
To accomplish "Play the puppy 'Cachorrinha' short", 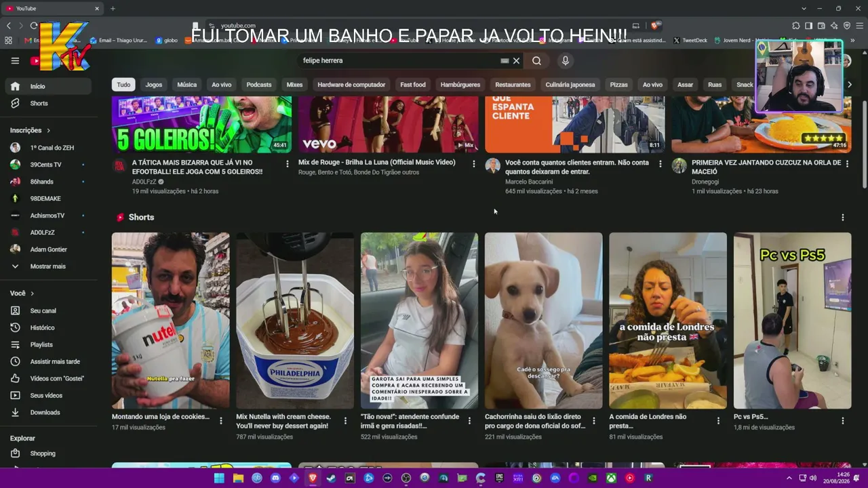I will [543, 321].
